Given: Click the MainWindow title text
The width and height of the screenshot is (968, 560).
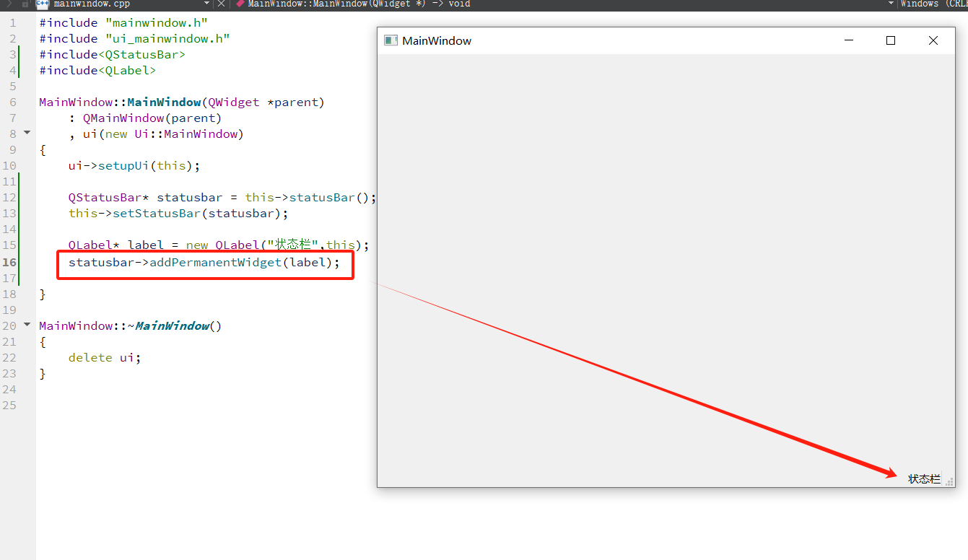Looking at the screenshot, I should (x=437, y=41).
